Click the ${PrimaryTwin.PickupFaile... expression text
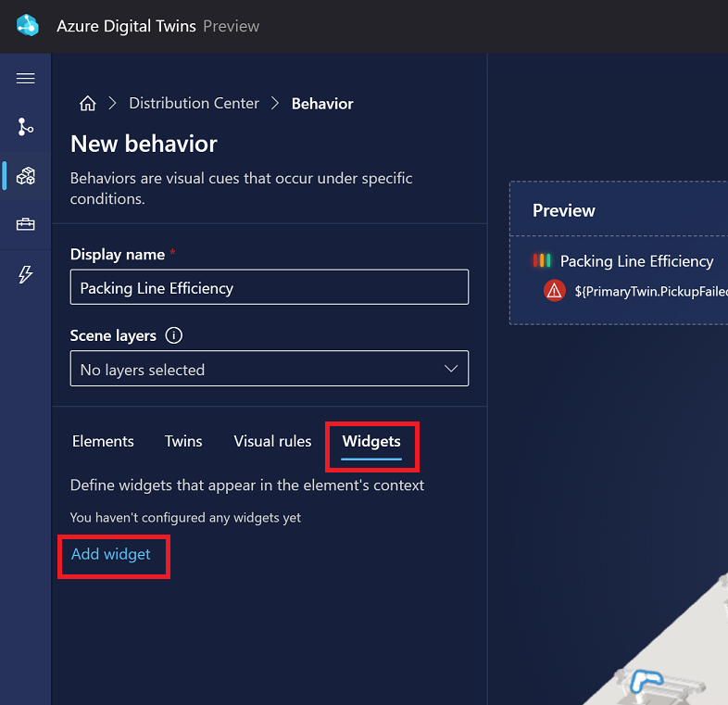The height and width of the screenshot is (705, 728). (x=651, y=292)
